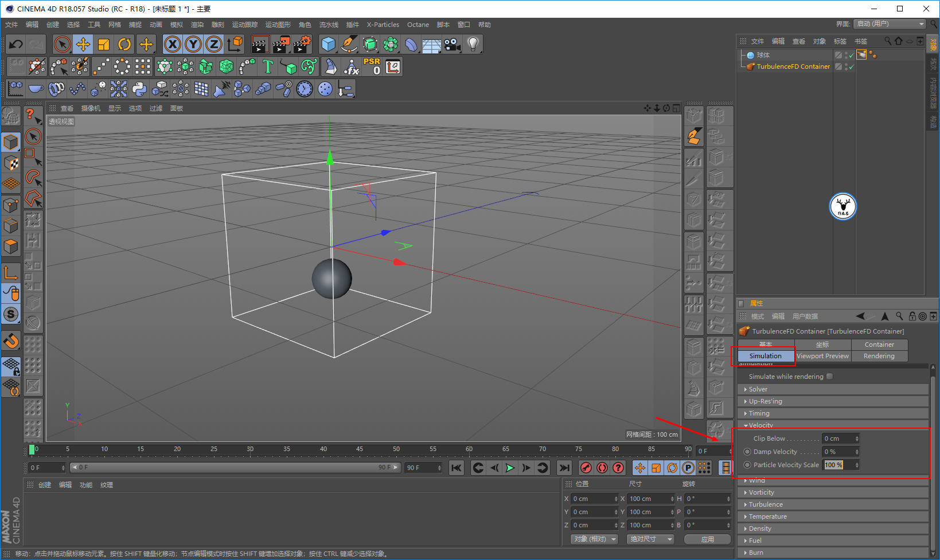Open the Octane menu
The height and width of the screenshot is (560, 940).
pyautogui.click(x=418, y=25)
